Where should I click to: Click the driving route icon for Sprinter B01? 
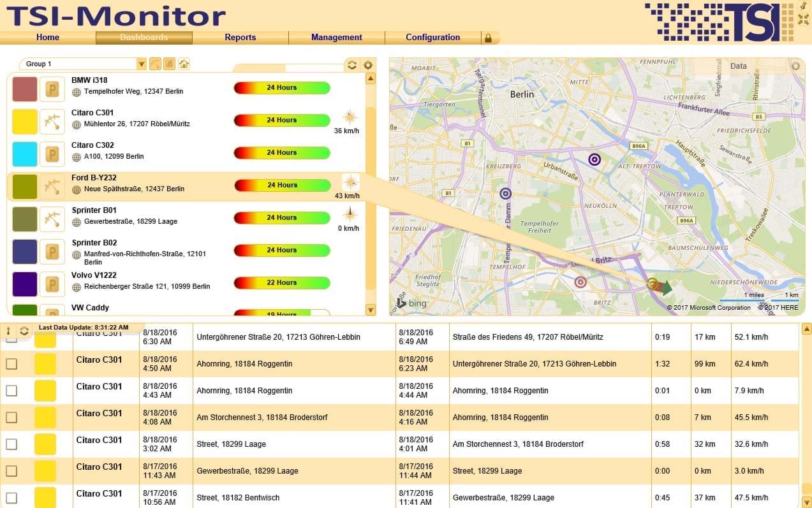[x=52, y=219]
